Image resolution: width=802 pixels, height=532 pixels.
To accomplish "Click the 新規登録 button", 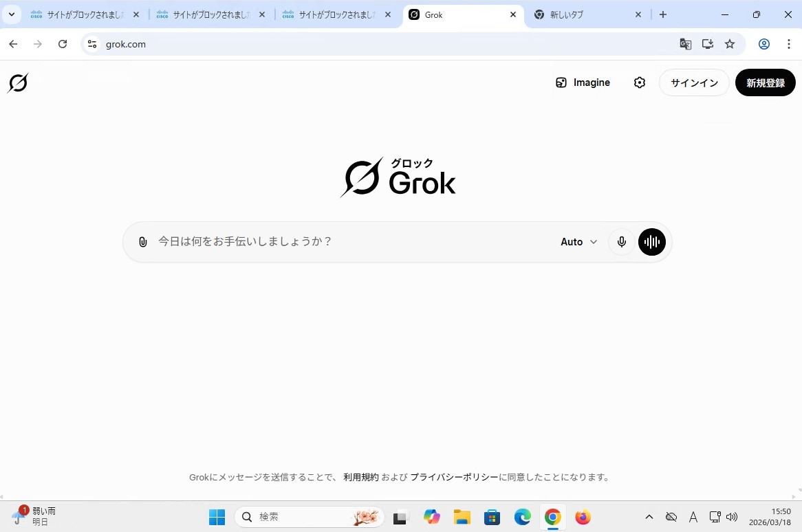I will pos(765,82).
